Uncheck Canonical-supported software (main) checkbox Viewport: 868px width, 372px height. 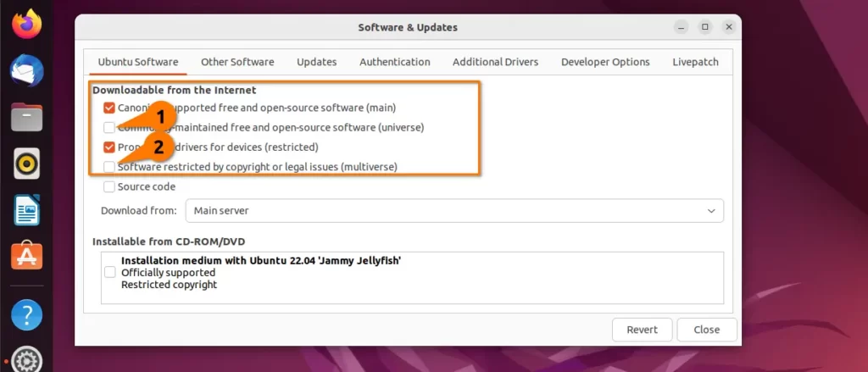109,108
